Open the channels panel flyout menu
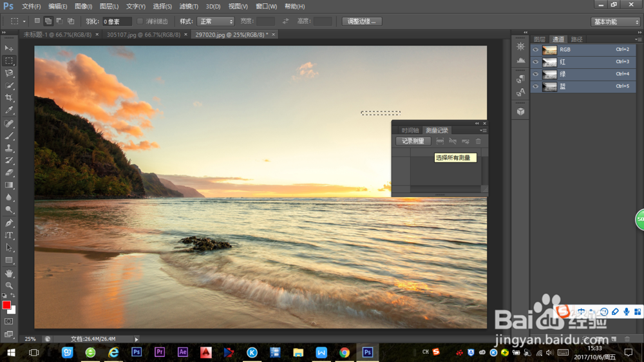The image size is (644, 362). [x=638, y=39]
